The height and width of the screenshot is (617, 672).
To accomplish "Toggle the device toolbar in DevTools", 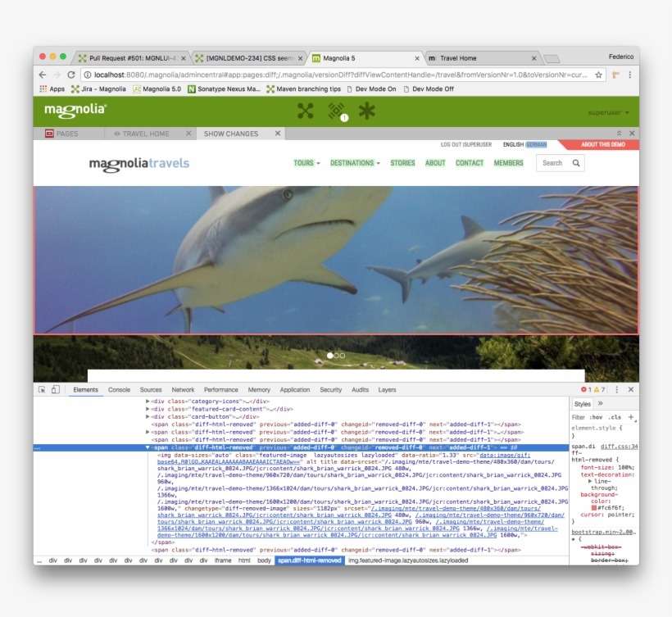I will pos(56,390).
